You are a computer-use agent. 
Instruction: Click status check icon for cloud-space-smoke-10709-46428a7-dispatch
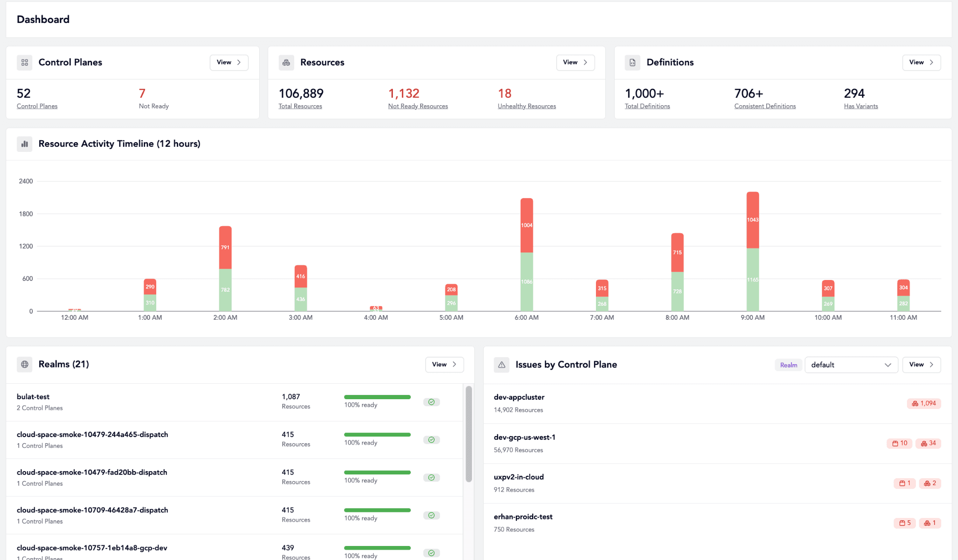pyautogui.click(x=431, y=516)
